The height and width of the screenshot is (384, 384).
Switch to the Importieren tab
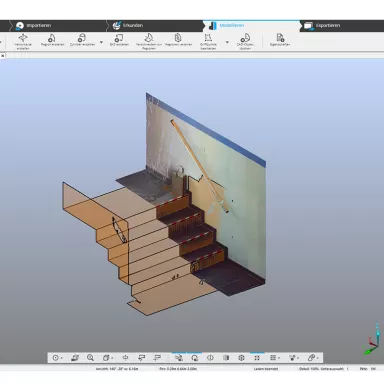click(x=33, y=25)
